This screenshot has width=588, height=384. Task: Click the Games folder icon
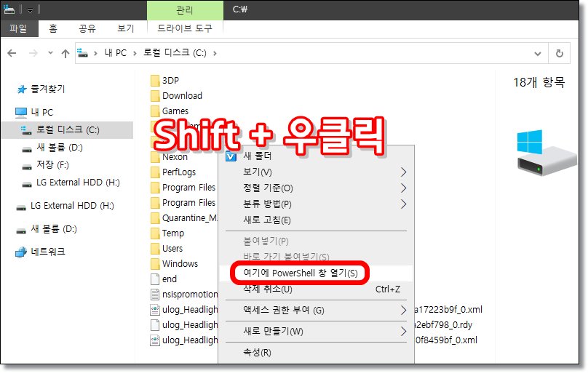155,112
